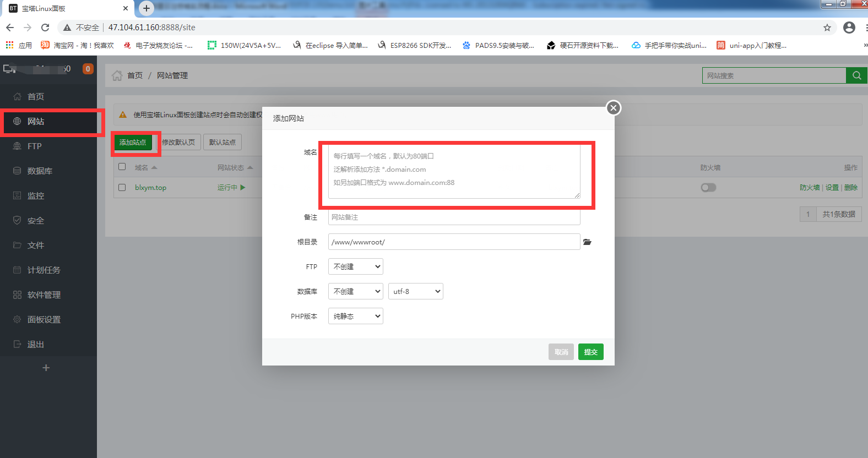
Task: Tick the select-all checkbox in table header
Action: coord(122,167)
